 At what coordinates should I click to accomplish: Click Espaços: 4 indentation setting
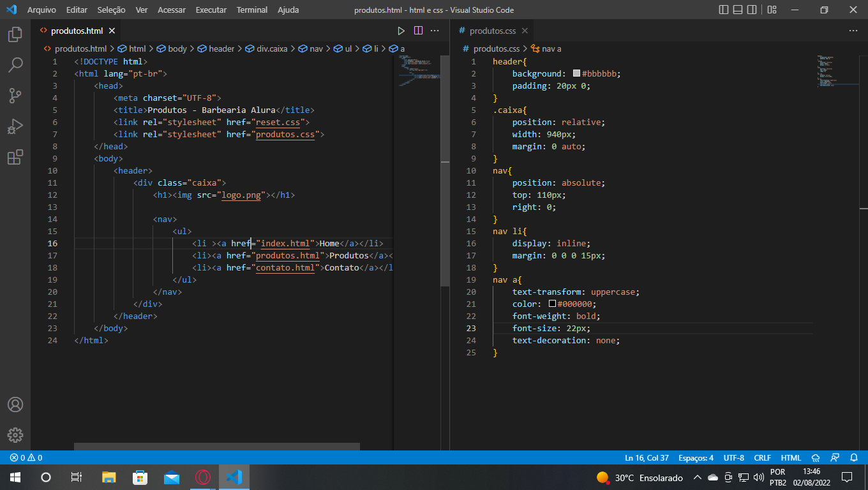coord(696,458)
